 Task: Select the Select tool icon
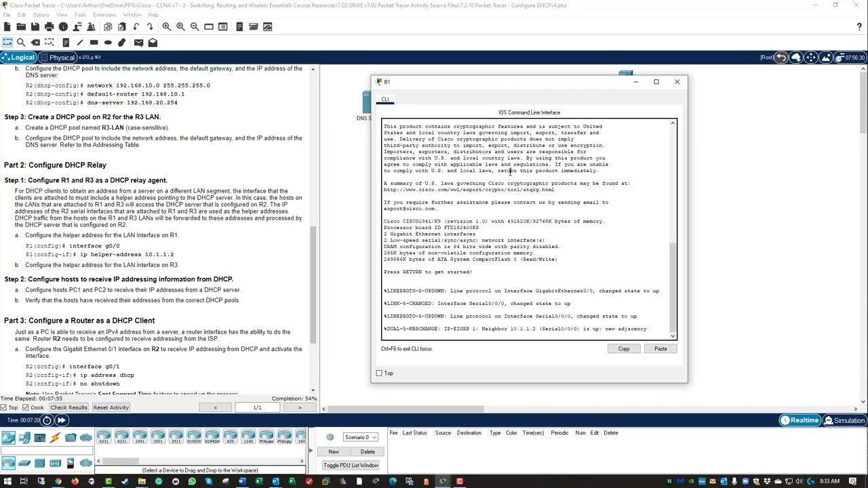[x=7, y=42]
